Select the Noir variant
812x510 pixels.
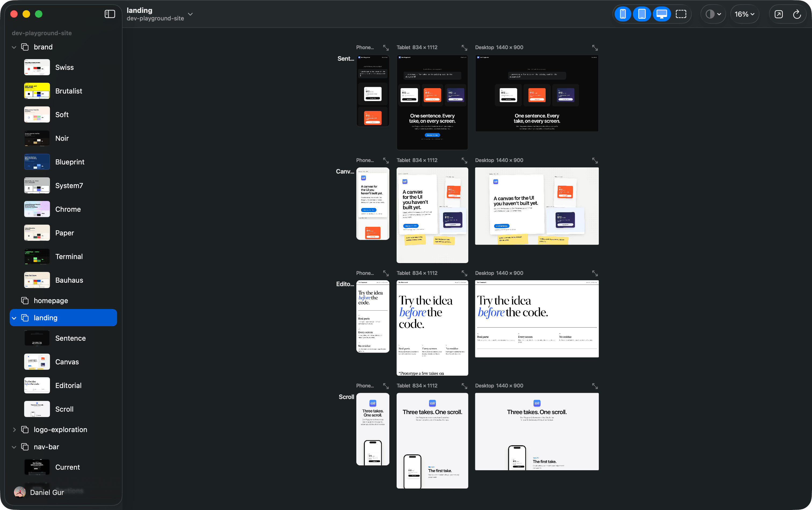coord(63,138)
